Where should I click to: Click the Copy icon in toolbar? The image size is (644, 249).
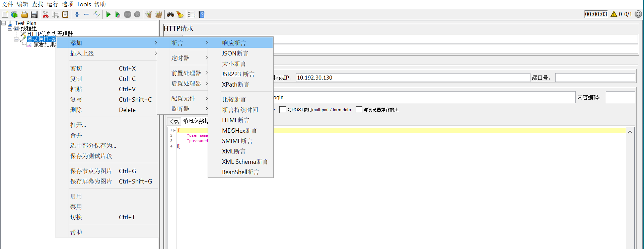tap(56, 14)
